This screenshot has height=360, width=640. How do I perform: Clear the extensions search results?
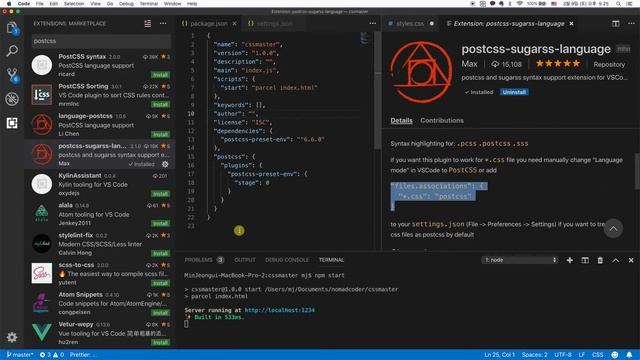pos(147,24)
